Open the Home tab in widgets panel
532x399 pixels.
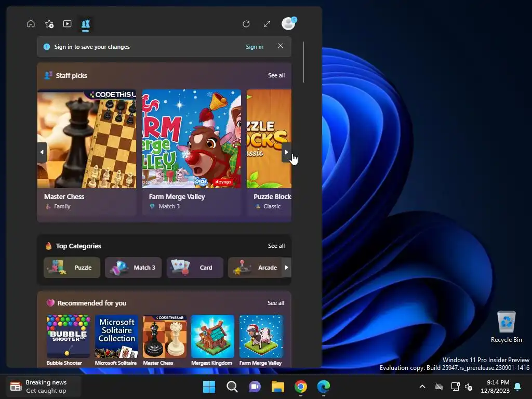[x=31, y=24]
